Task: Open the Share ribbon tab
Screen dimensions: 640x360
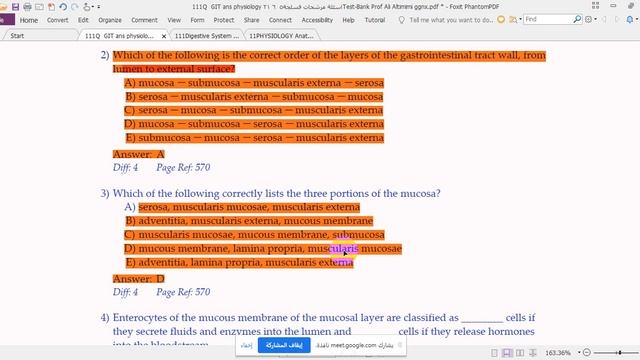Action: 251,20
